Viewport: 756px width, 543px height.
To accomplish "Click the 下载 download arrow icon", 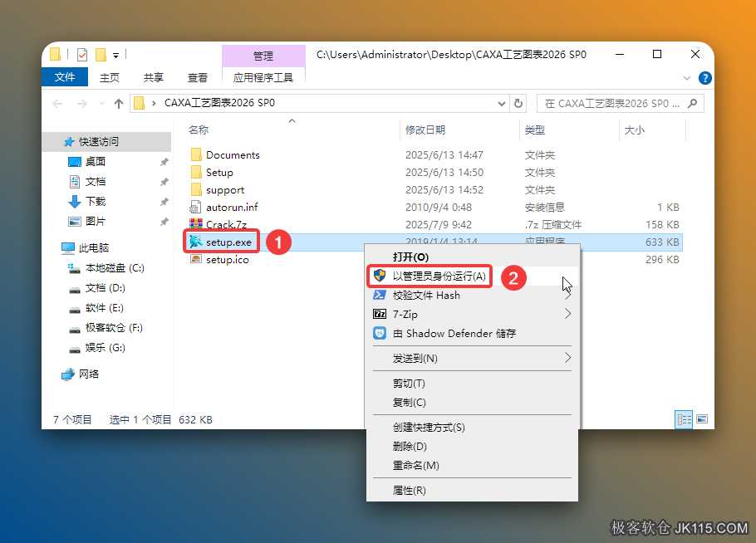I will point(75,202).
